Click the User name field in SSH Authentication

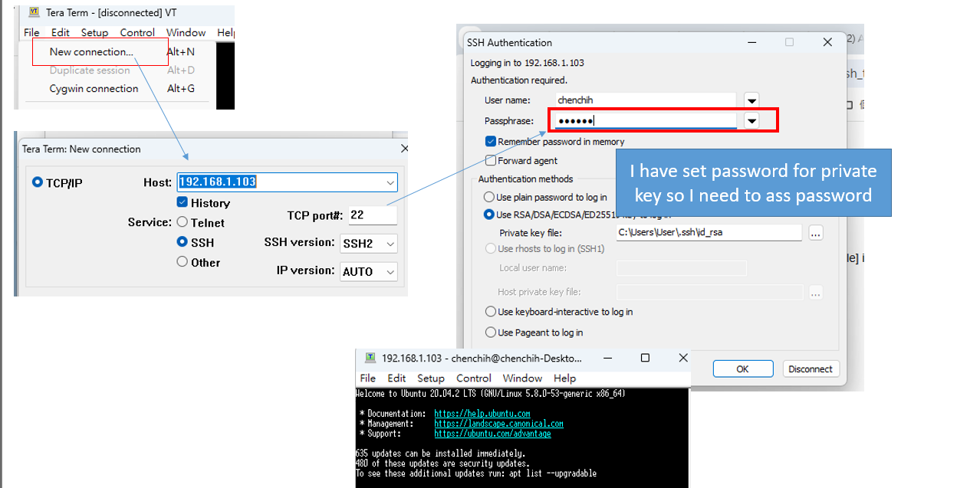click(646, 100)
